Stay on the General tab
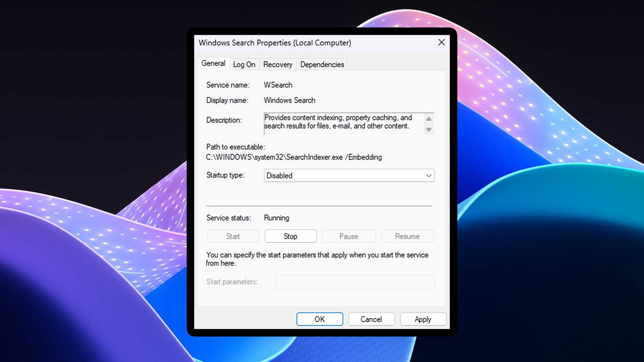 pyautogui.click(x=213, y=63)
